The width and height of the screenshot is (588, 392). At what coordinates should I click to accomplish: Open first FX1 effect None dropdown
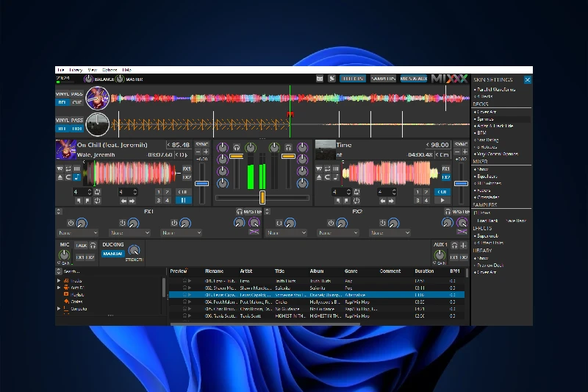coord(77,232)
